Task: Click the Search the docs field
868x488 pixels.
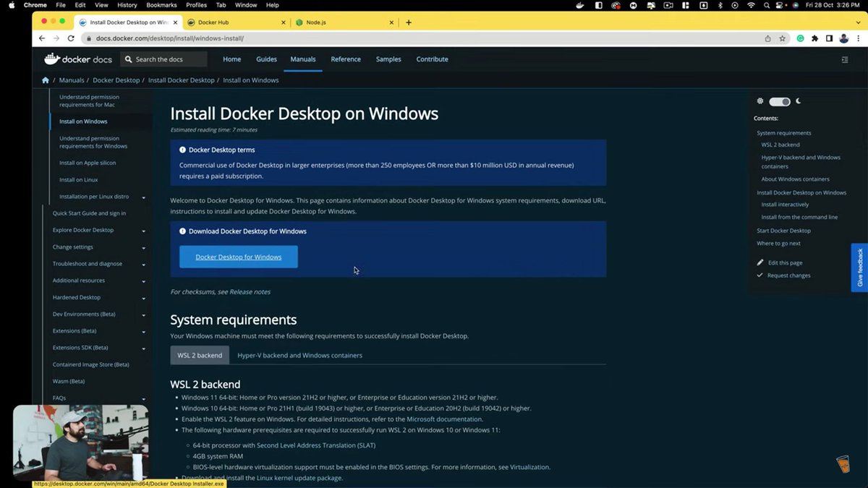Action: point(163,59)
